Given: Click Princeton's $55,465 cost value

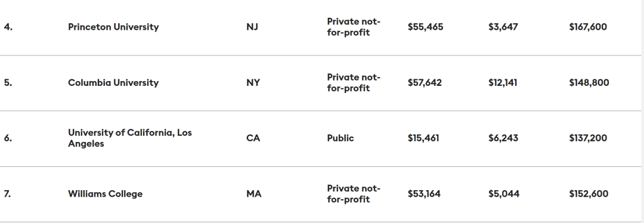Looking at the screenshot, I should point(426,27).
